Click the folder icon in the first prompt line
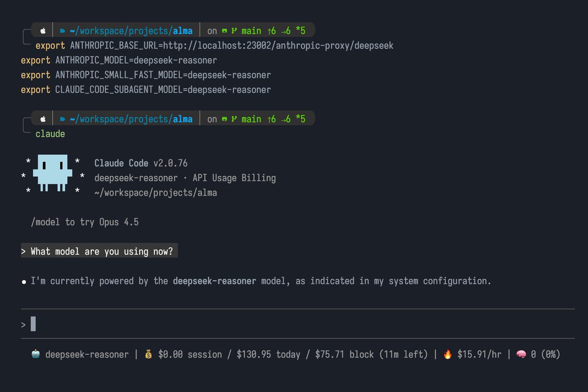 [x=63, y=31]
